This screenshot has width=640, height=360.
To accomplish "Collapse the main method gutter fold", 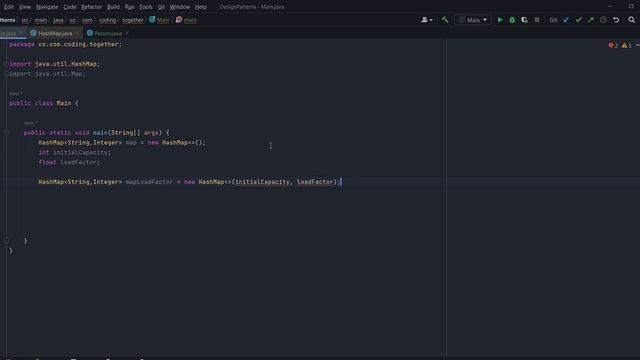I will point(7,133).
